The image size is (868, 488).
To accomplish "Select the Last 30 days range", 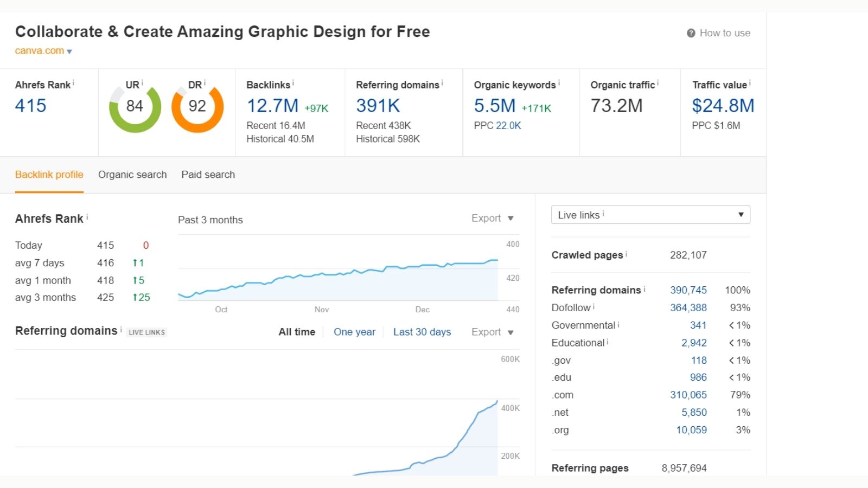I will pos(422,332).
